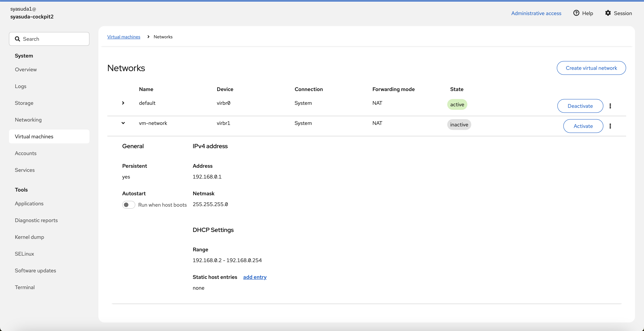Click the Help question mark icon
644x331 pixels.
pyautogui.click(x=576, y=13)
